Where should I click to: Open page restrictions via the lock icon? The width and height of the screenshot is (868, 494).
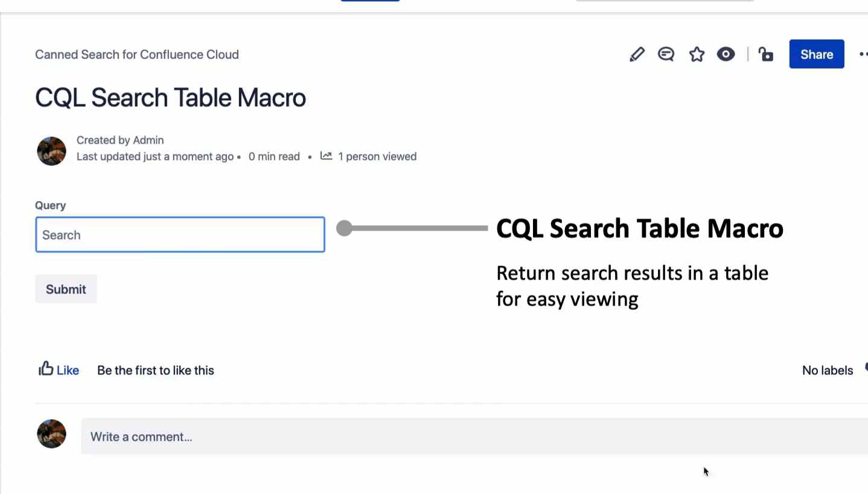coord(766,54)
